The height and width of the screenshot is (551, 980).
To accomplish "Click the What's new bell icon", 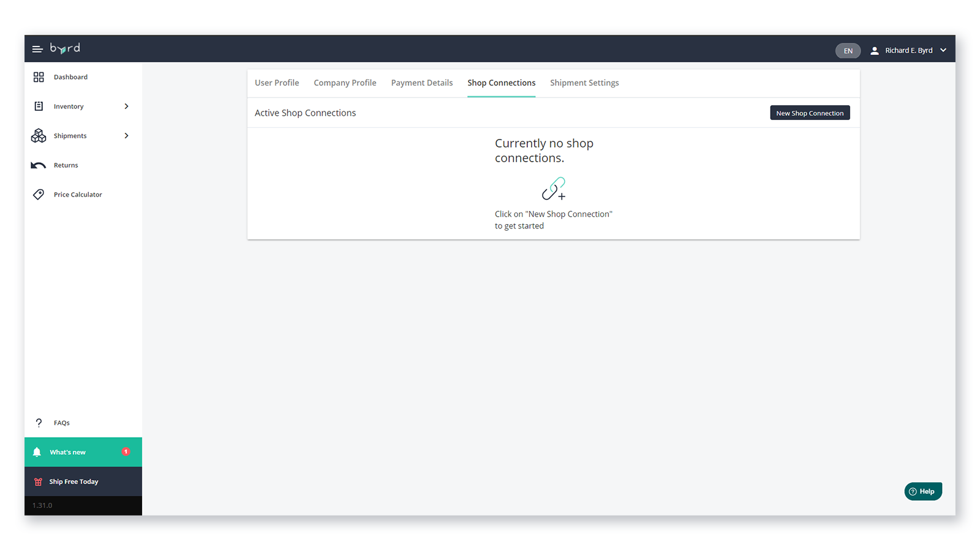I will (37, 452).
